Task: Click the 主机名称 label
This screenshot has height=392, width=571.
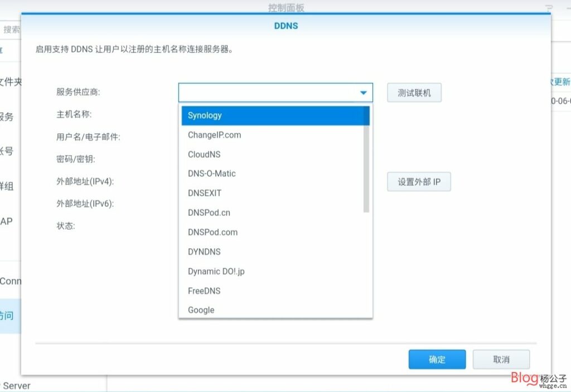Action: 74,114
